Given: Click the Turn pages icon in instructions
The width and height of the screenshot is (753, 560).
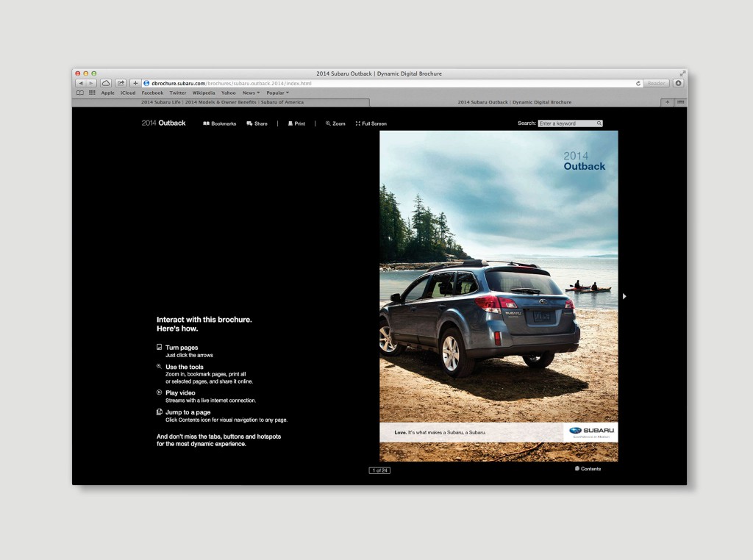Looking at the screenshot, I should click(x=160, y=347).
